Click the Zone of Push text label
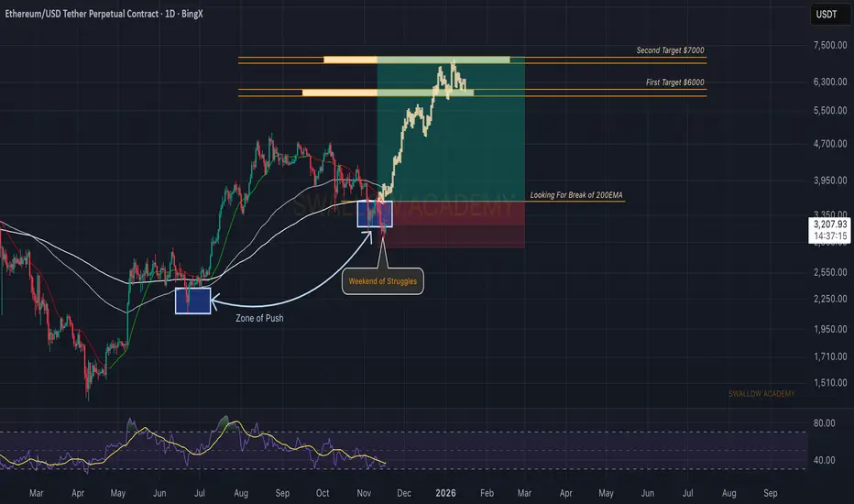This screenshot has width=854, height=504. click(259, 318)
